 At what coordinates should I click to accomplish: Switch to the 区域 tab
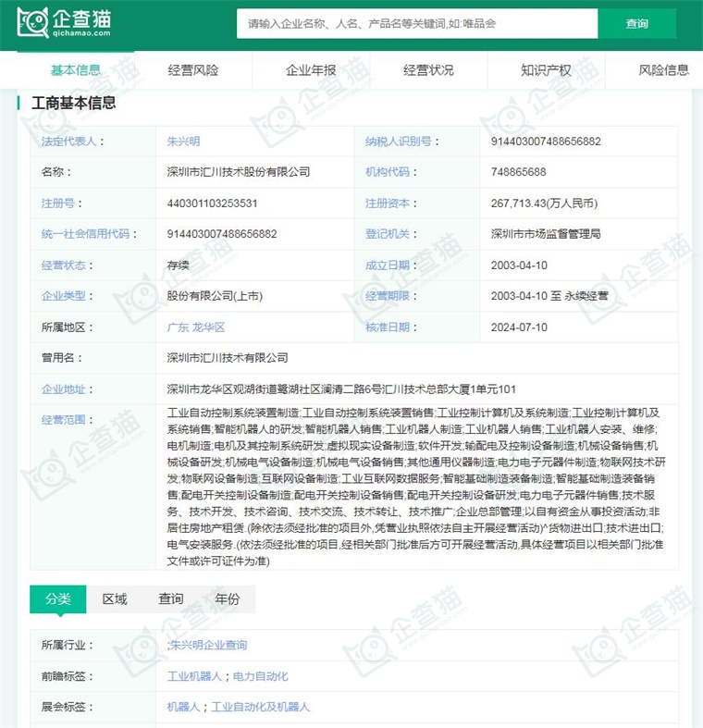click(x=115, y=599)
